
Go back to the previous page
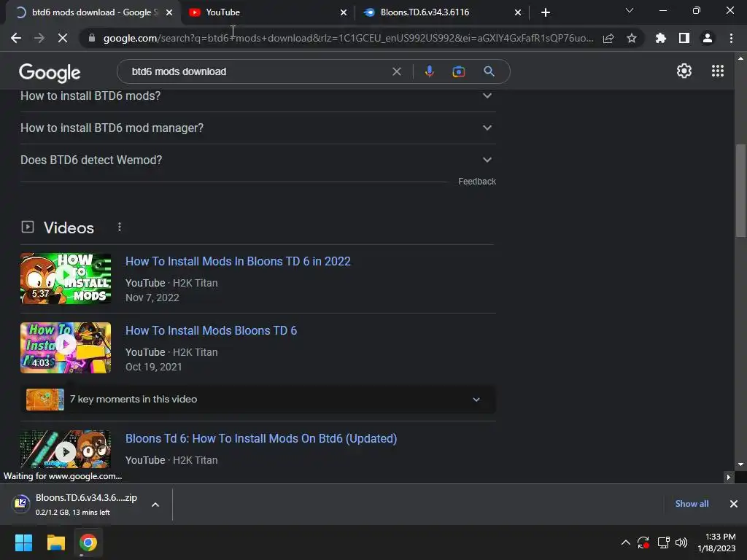click(x=16, y=38)
